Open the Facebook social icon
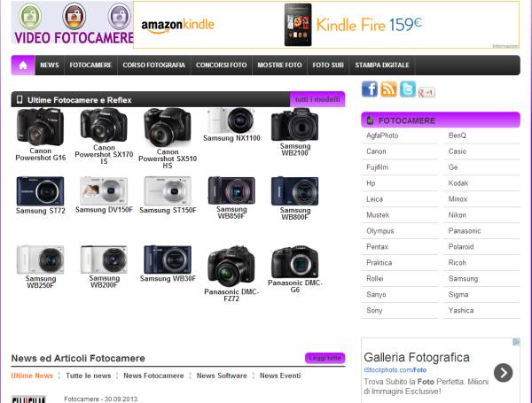This screenshot has width=532, height=403. (x=370, y=89)
